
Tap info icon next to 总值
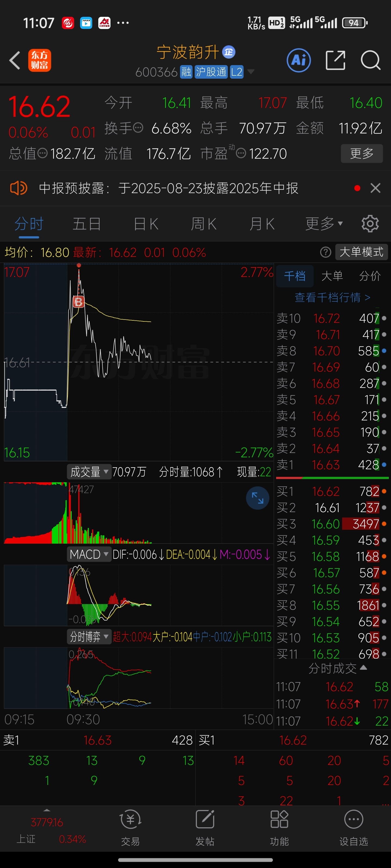coord(43,154)
